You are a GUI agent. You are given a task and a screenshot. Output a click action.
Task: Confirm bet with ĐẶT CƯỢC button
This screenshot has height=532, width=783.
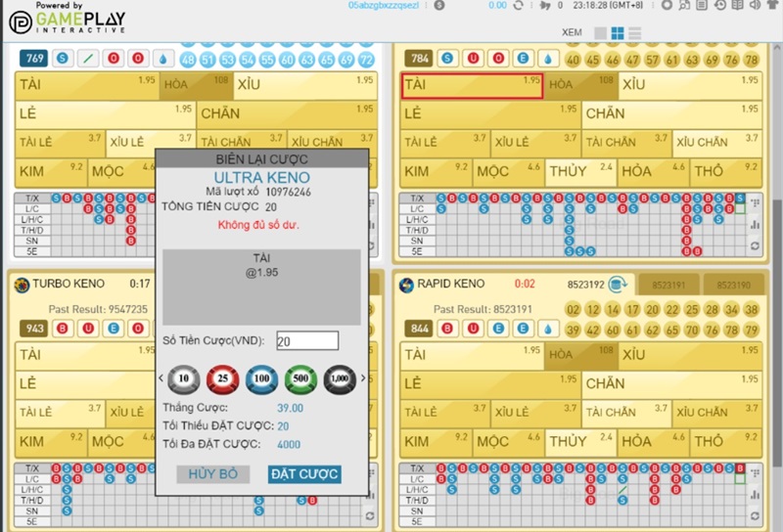[304, 474]
